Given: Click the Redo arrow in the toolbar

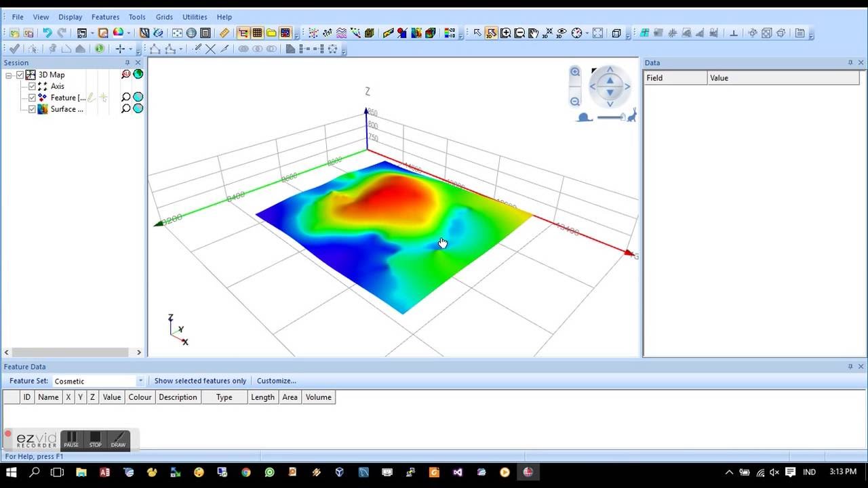Looking at the screenshot, I should tap(62, 33).
